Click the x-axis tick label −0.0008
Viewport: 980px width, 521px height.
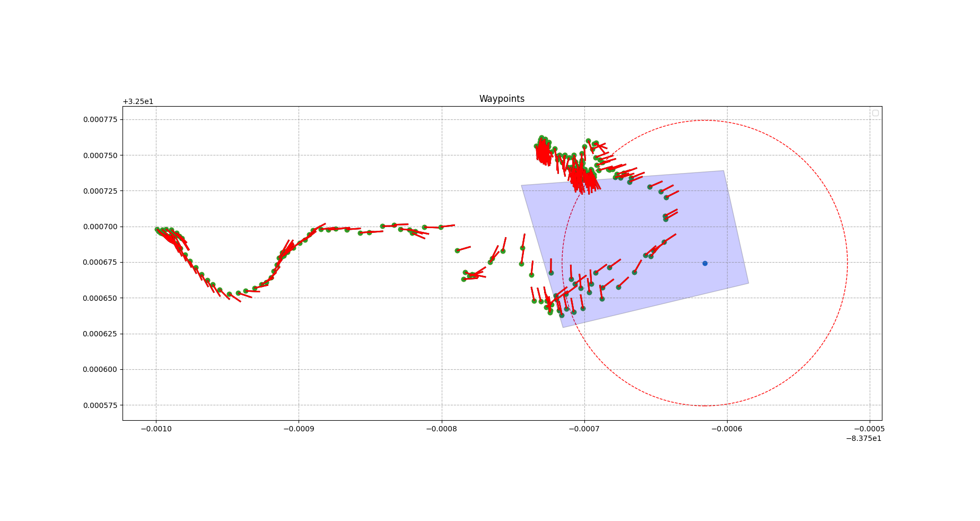[x=441, y=429]
